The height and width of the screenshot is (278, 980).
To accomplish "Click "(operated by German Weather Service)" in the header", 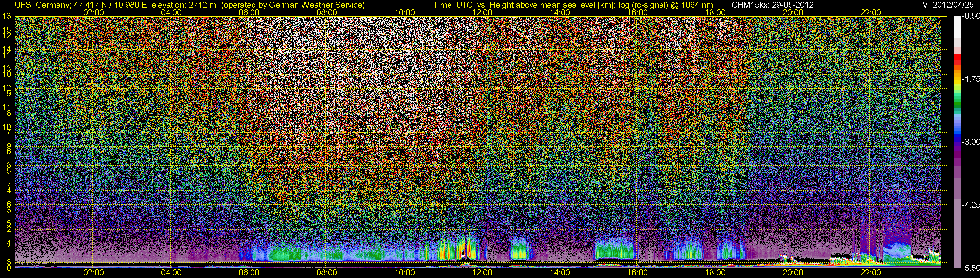I will (x=293, y=5).
